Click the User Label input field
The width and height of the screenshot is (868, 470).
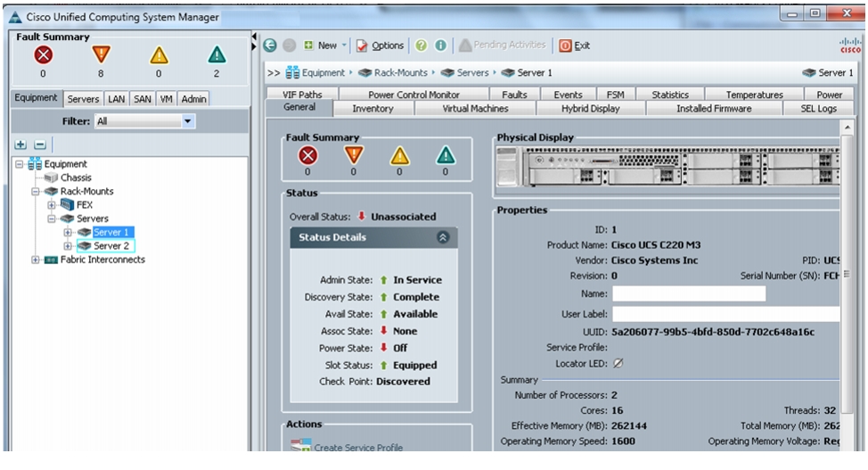(725, 314)
